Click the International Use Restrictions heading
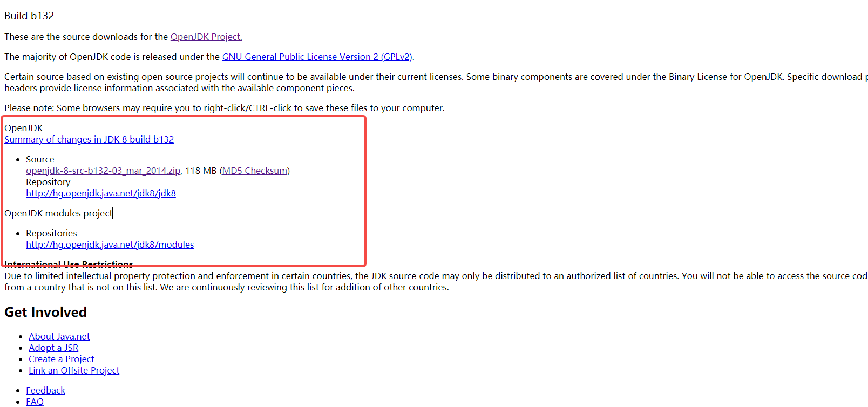 69,264
